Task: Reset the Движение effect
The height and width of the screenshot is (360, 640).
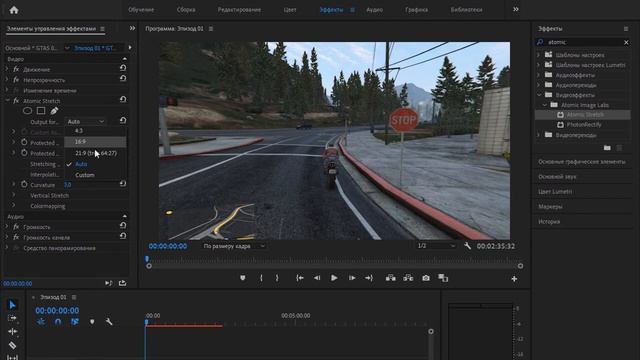Action: point(122,68)
